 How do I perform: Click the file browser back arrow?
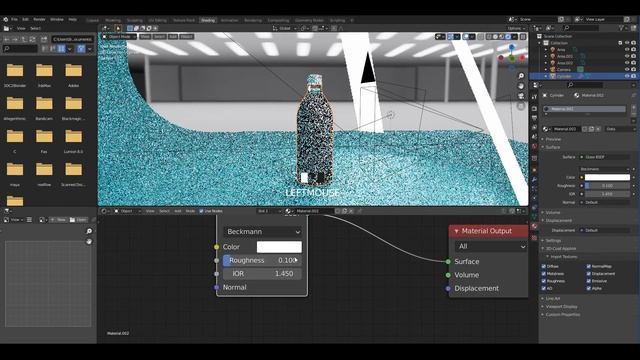click(x=7, y=39)
